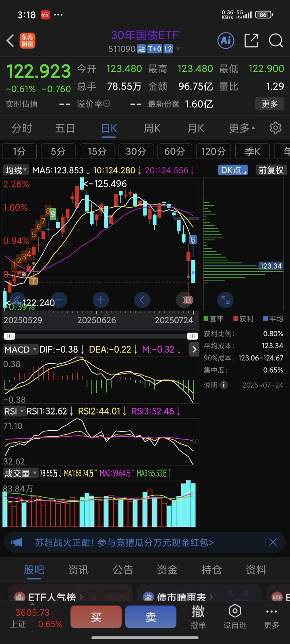Expand 成交量 indicator dropdown
This screenshot has height=644, width=290.
tap(21, 473)
